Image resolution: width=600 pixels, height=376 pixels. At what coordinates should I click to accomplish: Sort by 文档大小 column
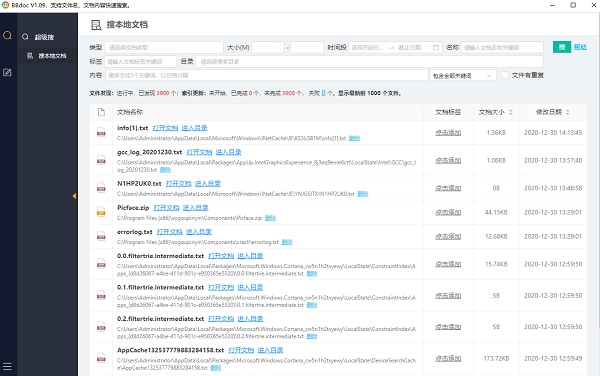coord(496,112)
